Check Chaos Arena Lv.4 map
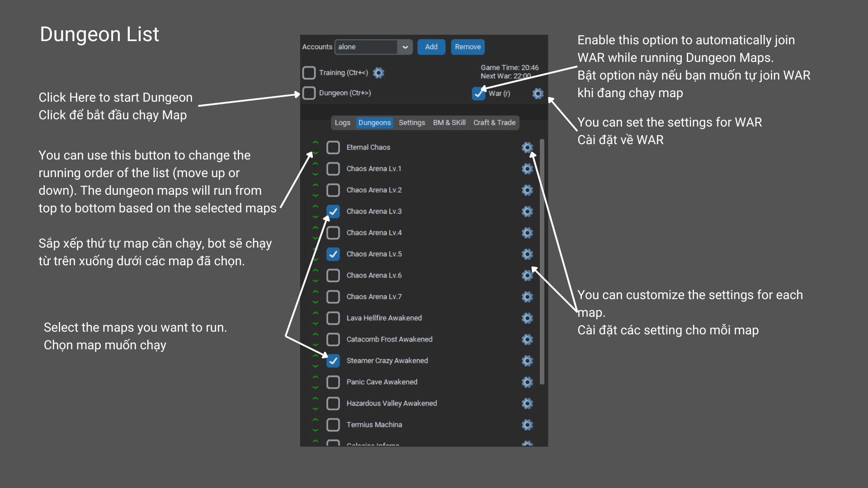Image resolution: width=868 pixels, height=488 pixels. tap(333, 233)
